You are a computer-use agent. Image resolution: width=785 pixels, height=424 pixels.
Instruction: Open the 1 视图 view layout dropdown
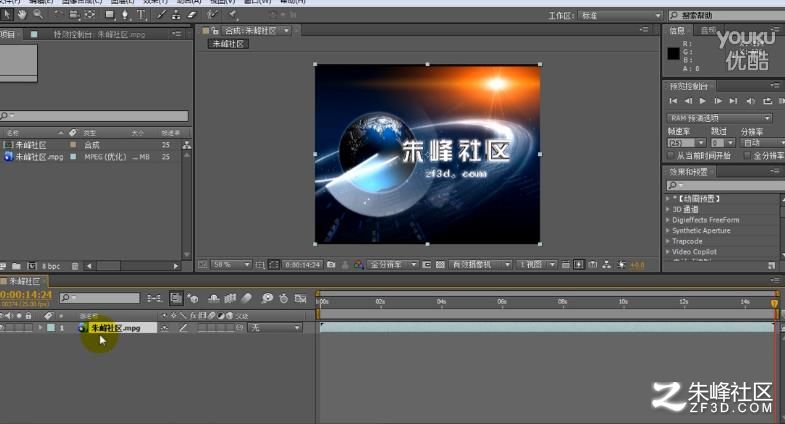(x=536, y=264)
